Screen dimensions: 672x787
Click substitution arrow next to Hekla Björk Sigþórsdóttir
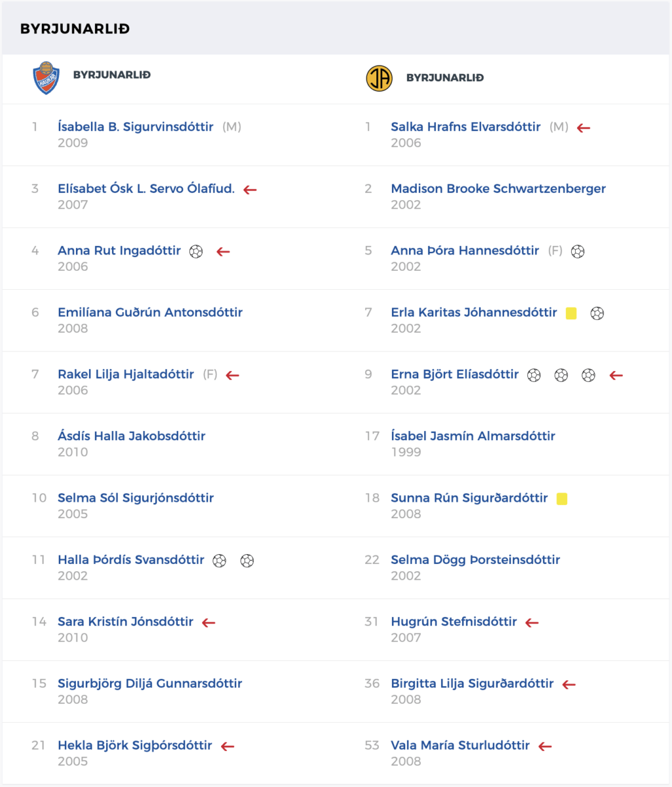coord(227,746)
